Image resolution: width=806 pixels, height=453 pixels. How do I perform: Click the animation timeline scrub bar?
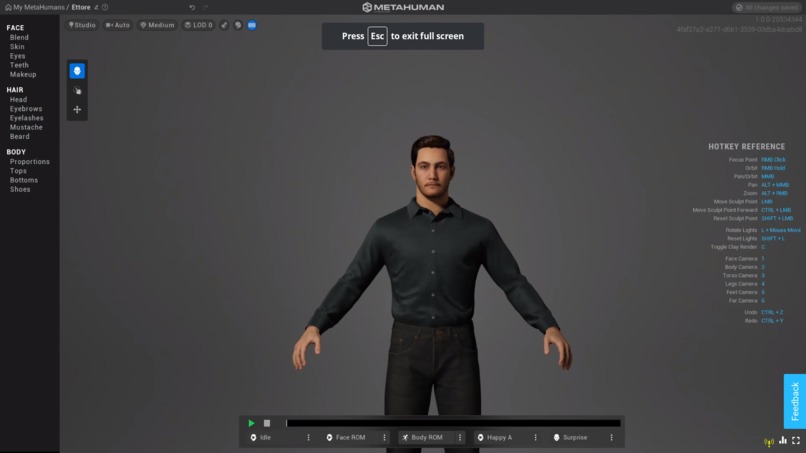click(x=453, y=423)
